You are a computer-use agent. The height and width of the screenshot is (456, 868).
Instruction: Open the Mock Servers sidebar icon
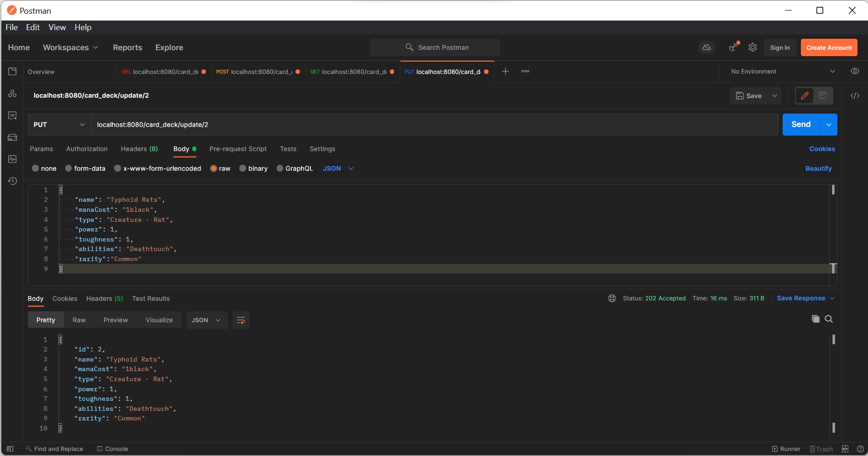click(x=12, y=137)
